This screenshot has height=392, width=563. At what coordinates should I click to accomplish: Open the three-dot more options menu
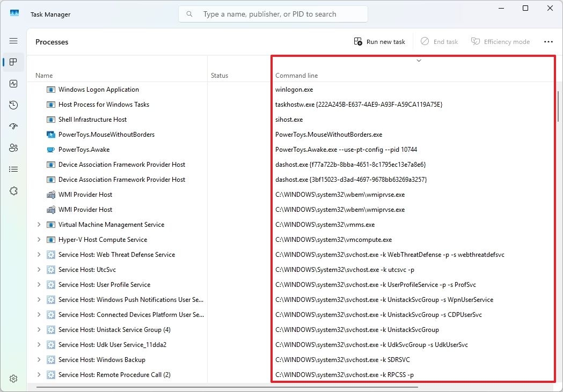click(x=549, y=41)
